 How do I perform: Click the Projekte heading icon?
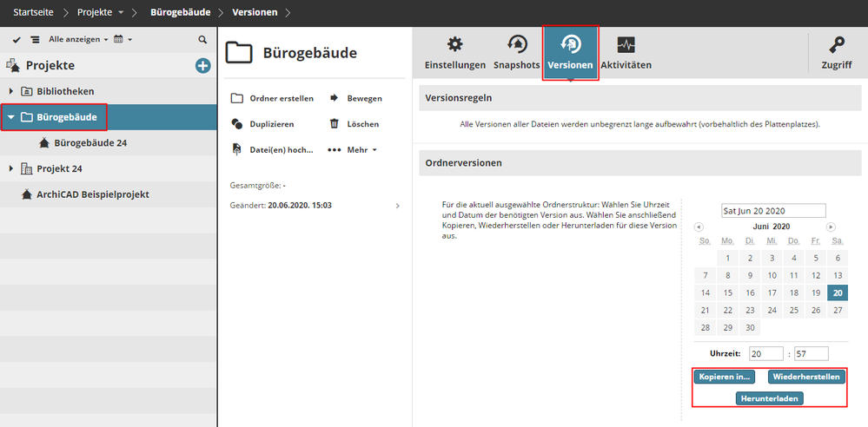tap(13, 66)
